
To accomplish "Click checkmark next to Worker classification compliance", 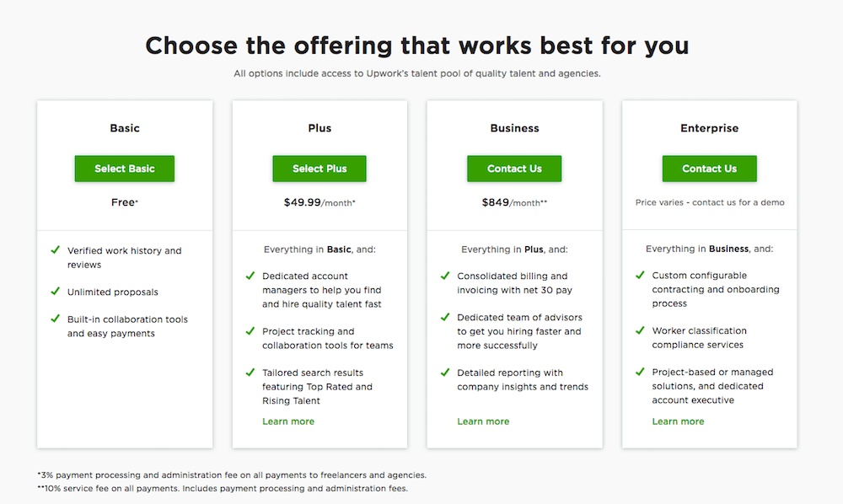I will coord(640,330).
